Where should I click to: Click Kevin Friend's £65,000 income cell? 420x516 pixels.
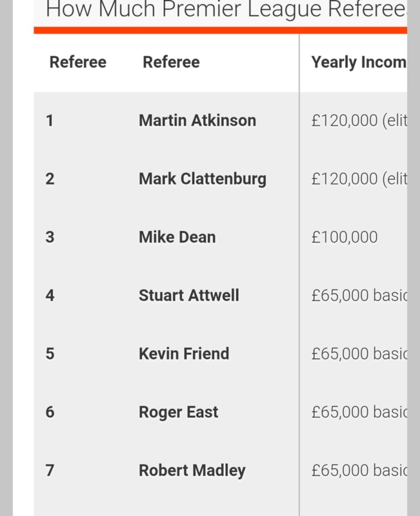(x=359, y=353)
